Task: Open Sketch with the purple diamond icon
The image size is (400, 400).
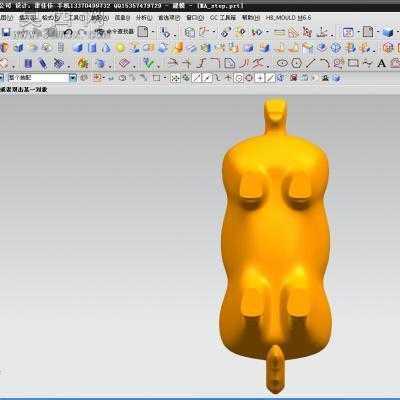Action: 124,63
